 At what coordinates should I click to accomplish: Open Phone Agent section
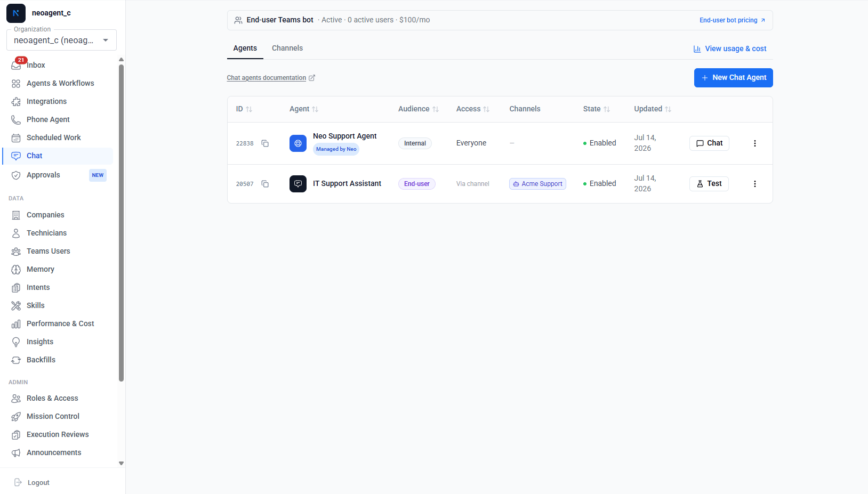tap(58, 119)
